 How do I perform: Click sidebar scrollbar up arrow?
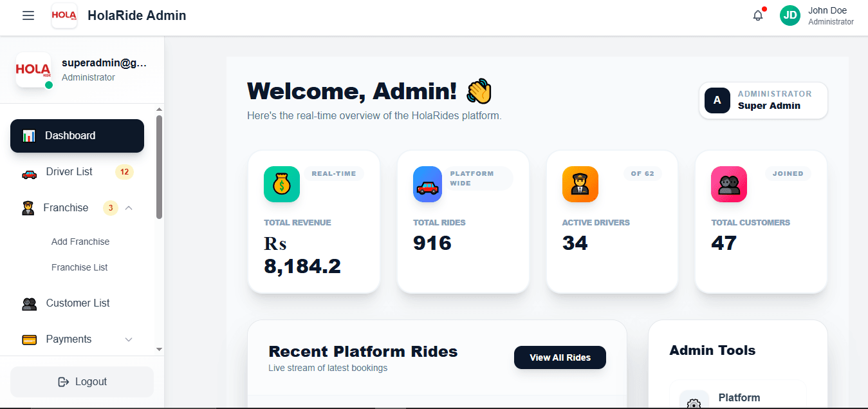[x=160, y=110]
